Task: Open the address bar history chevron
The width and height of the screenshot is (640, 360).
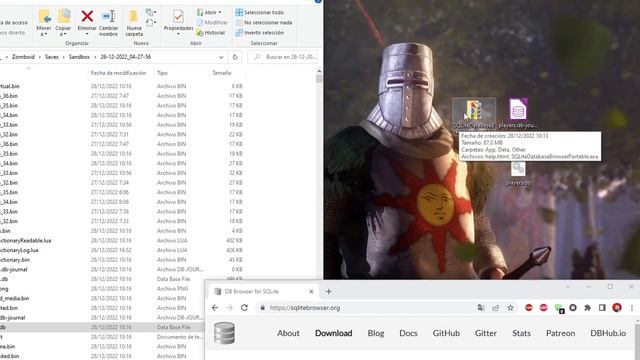Action: [x=221, y=57]
